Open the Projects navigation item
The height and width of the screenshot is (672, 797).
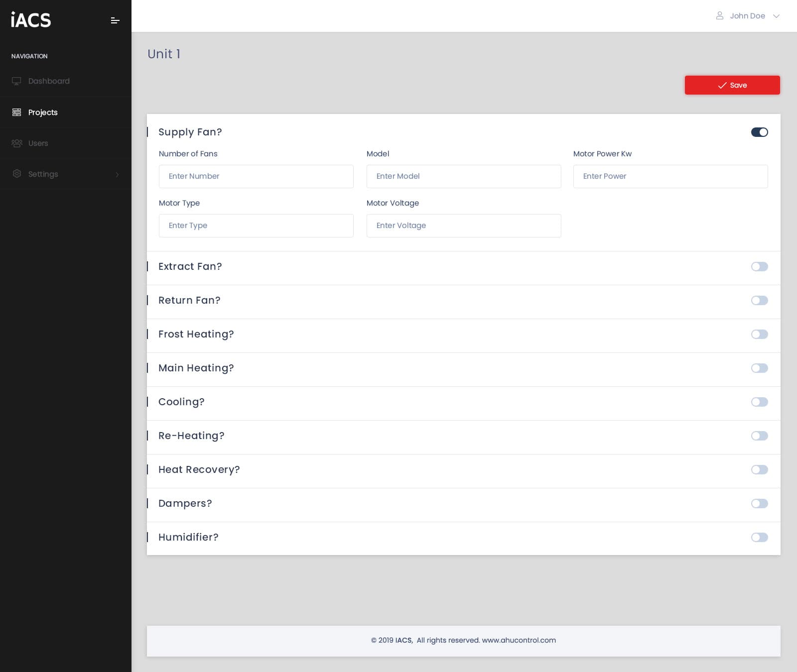click(x=66, y=112)
